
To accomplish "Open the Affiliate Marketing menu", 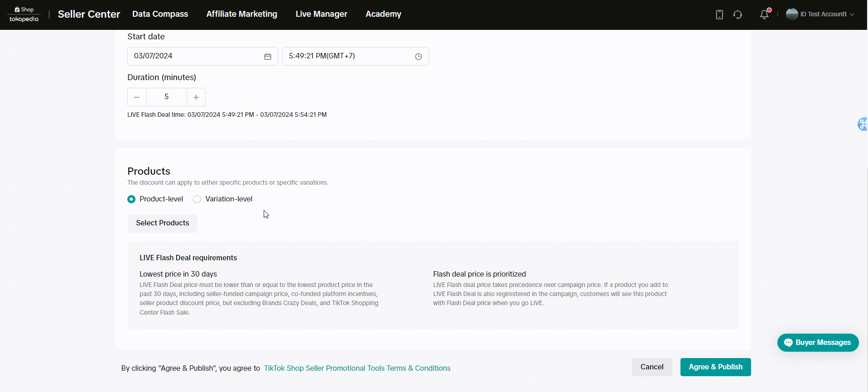I will [x=241, y=14].
